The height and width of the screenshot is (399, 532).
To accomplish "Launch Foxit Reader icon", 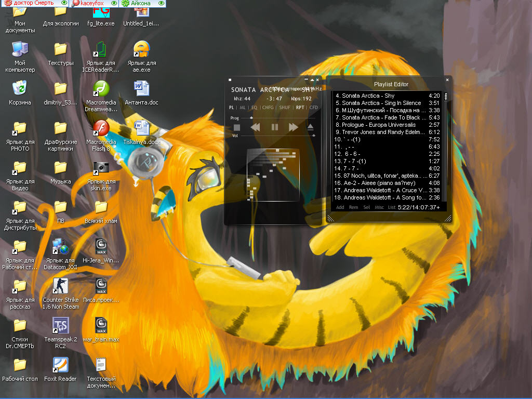I will pos(60,365).
